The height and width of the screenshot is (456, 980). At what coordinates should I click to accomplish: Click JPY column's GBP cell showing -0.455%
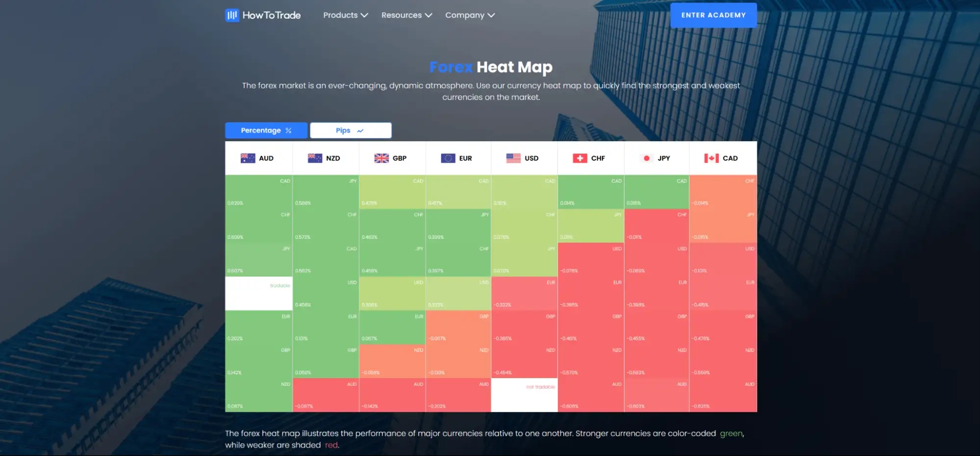pos(657,327)
